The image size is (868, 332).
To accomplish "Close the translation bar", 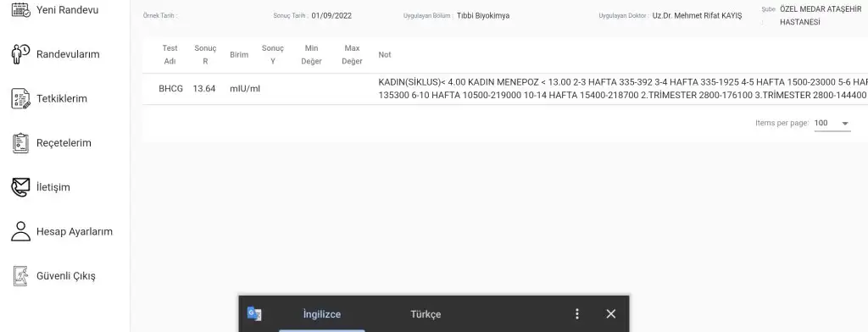I will (x=610, y=313).
